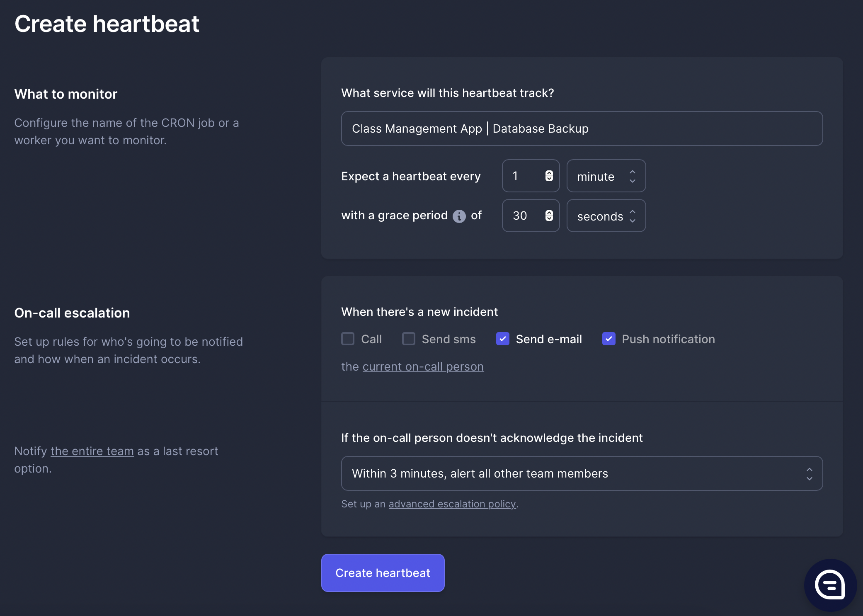Check the Send sms option

[x=409, y=339]
